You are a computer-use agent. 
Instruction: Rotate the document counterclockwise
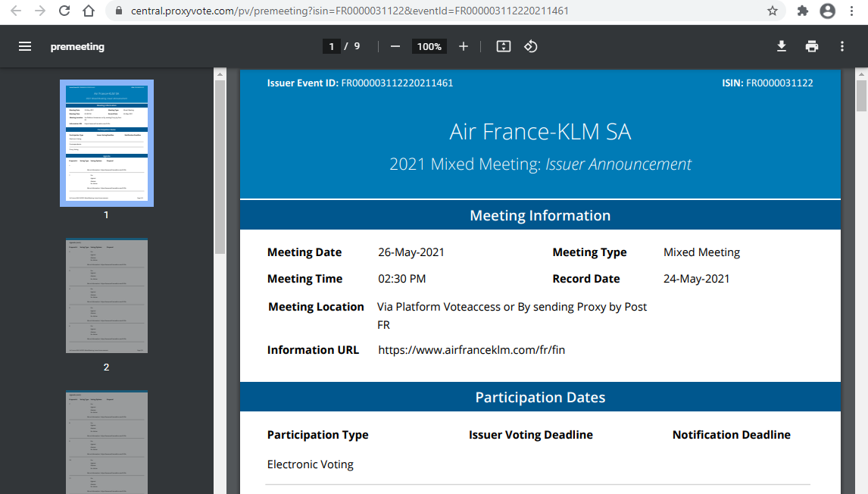point(531,46)
